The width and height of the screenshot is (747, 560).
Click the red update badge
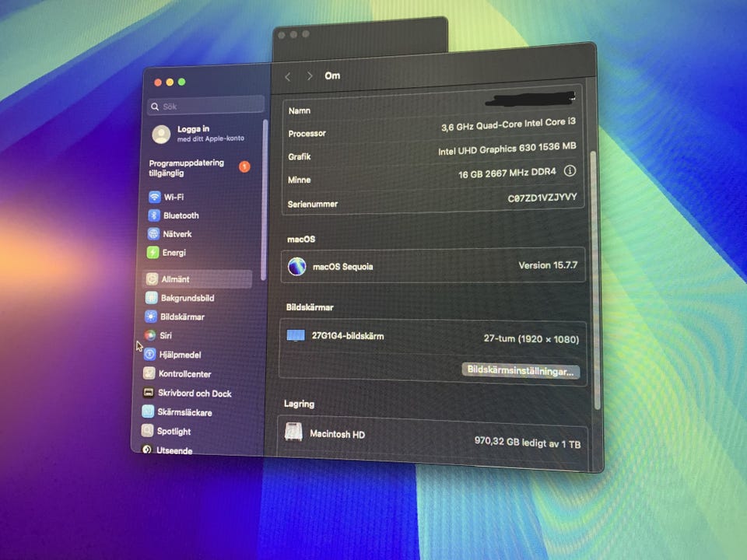(244, 166)
